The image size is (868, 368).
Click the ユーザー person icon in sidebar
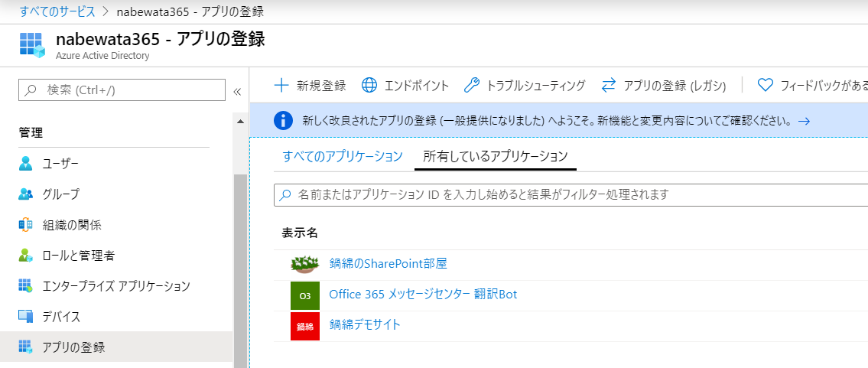point(26,163)
